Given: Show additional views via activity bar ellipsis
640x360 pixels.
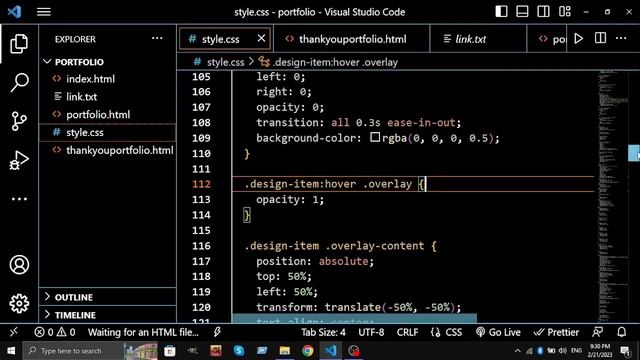Looking at the screenshot, I should click(x=19, y=199).
